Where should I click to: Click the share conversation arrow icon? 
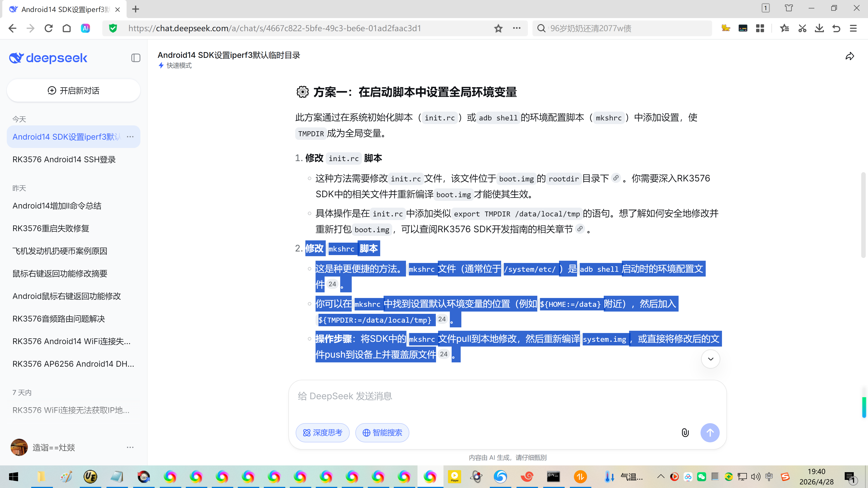849,56
